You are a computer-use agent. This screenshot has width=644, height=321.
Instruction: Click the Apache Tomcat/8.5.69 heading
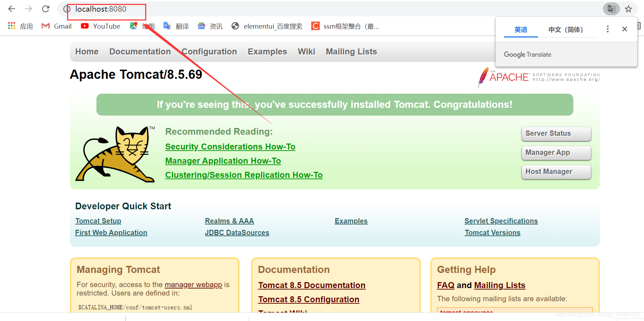(x=136, y=75)
